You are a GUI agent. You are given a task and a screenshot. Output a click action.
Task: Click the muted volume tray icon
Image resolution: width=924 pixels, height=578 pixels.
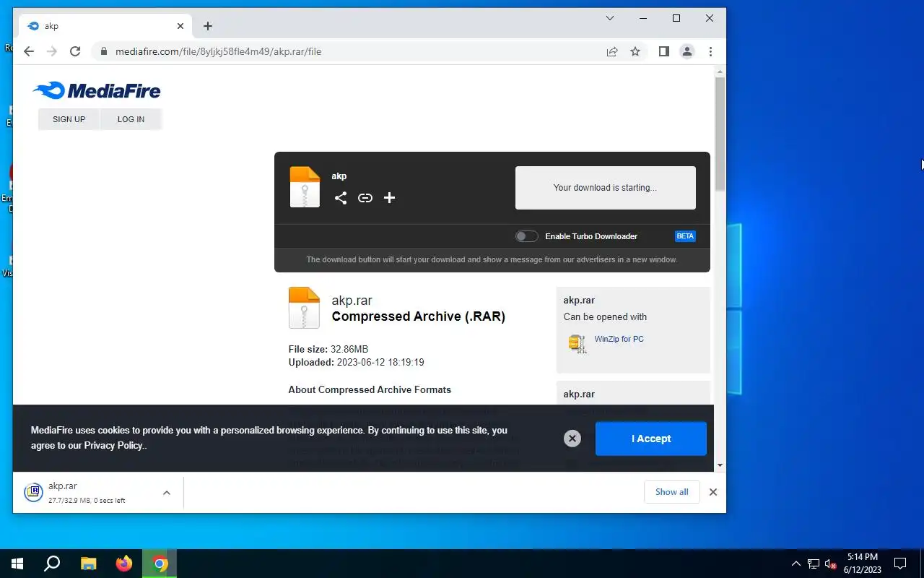pyautogui.click(x=831, y=564)
